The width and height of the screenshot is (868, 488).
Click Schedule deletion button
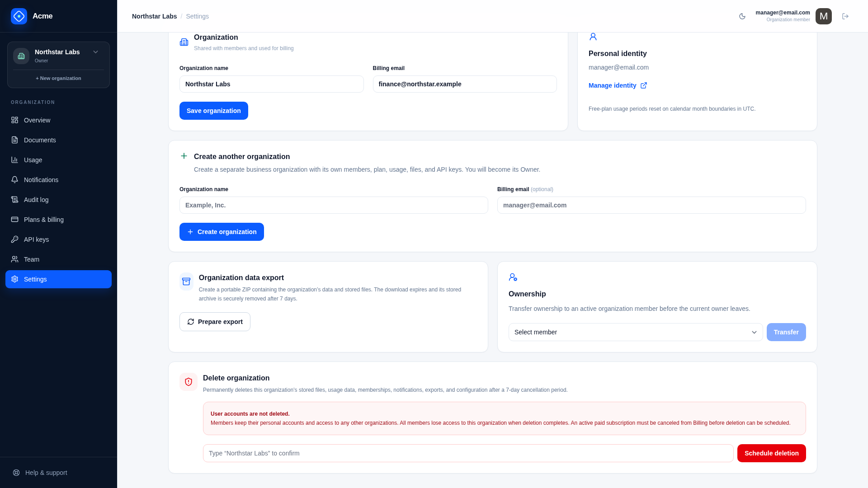[771, 453]
